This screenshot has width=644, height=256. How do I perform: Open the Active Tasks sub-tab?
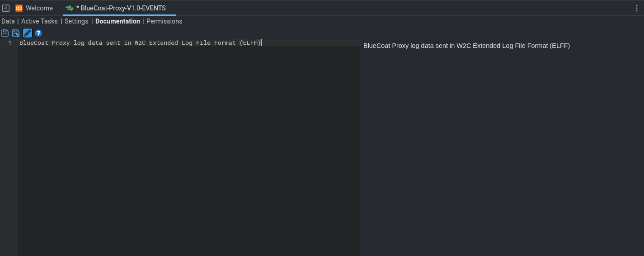39,21
